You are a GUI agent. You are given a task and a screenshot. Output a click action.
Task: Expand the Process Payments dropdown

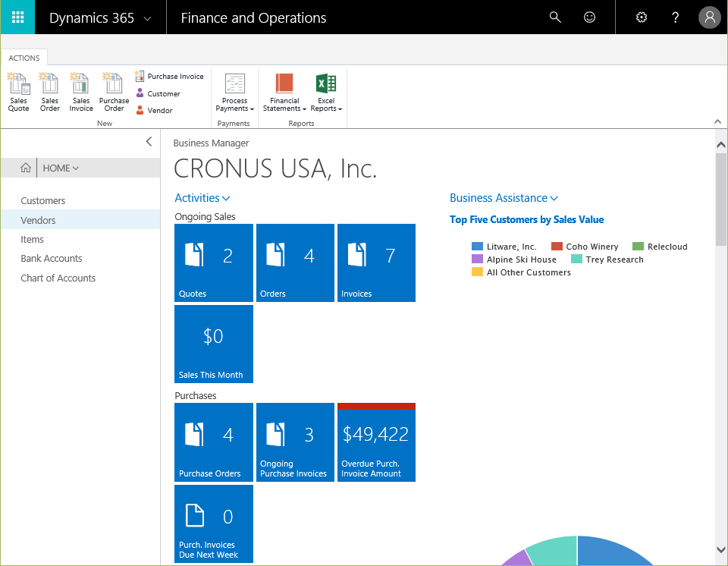234,92
